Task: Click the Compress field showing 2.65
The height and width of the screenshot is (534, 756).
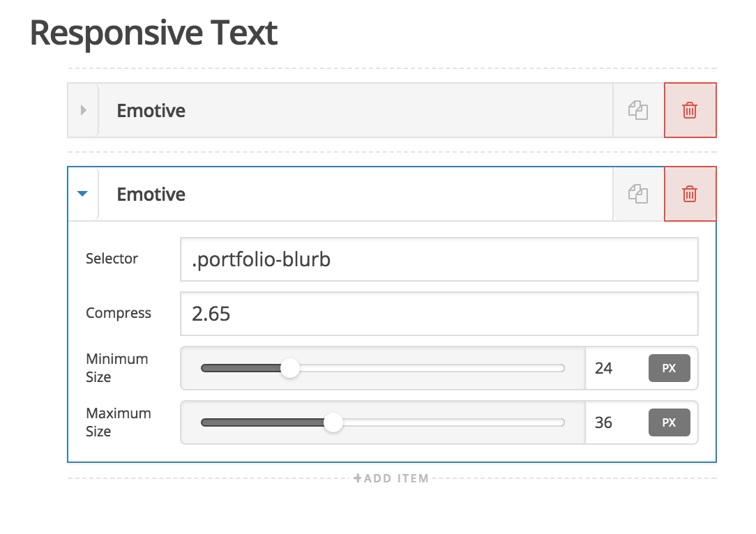Action: [439, 314]
